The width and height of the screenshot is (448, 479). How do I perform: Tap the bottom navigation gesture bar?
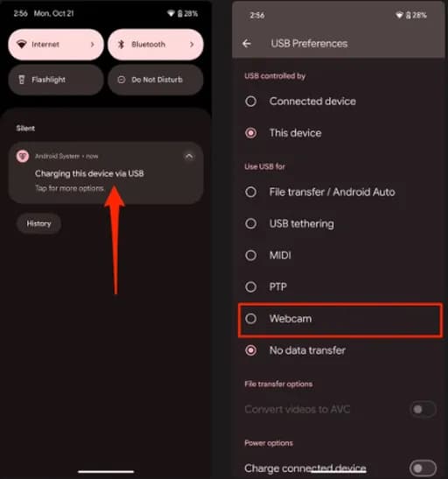tap(106, 472)
